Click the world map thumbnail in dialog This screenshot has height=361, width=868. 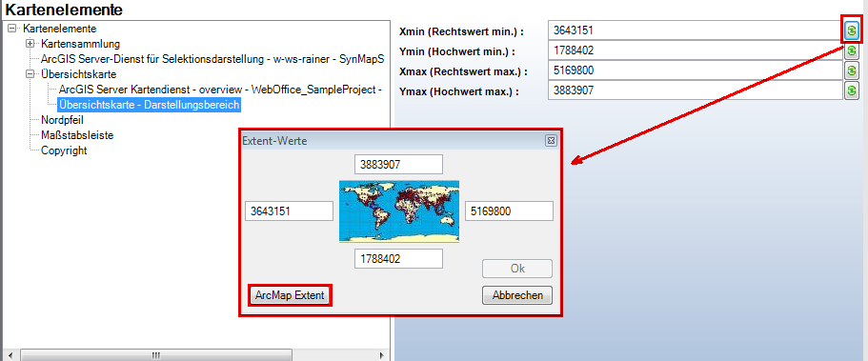399,211
